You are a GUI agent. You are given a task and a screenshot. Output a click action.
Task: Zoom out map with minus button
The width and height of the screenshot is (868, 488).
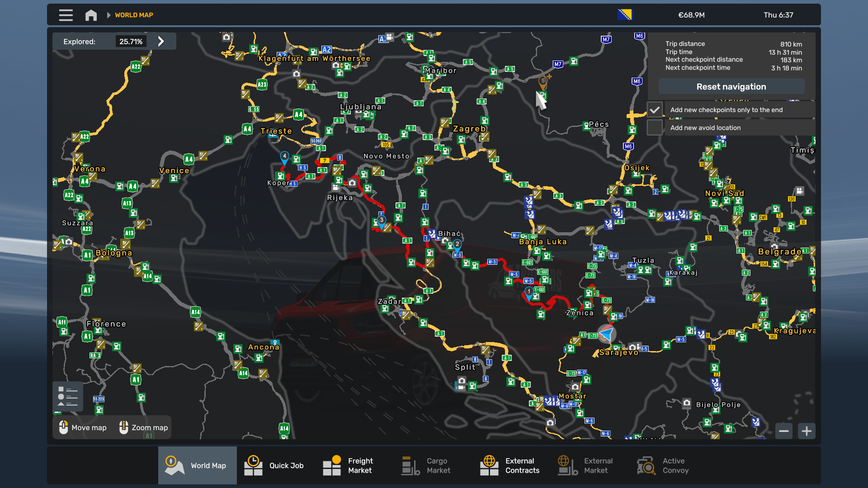(x=784, y=431)
